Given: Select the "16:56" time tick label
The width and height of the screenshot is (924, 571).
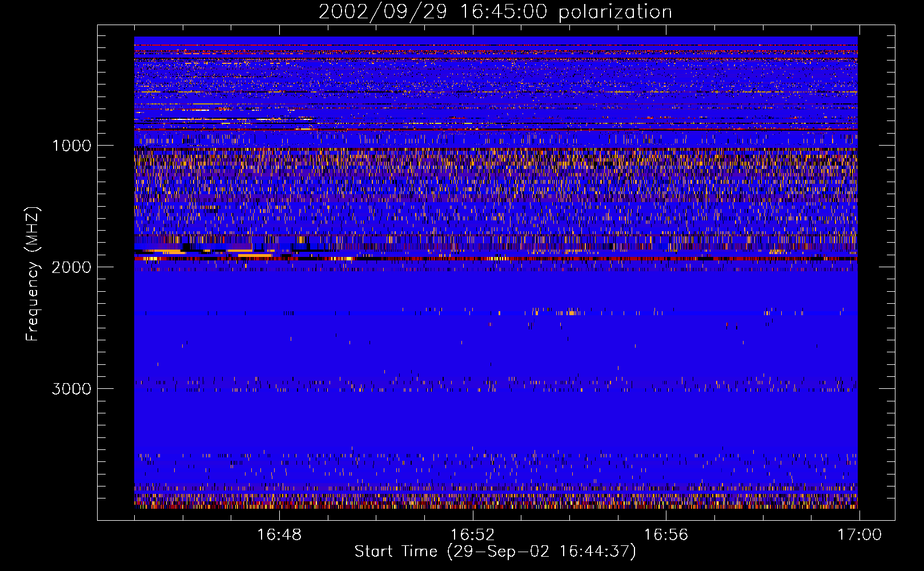Looking at the screenshot, I should pyautogui.click(x=666, y=535).
